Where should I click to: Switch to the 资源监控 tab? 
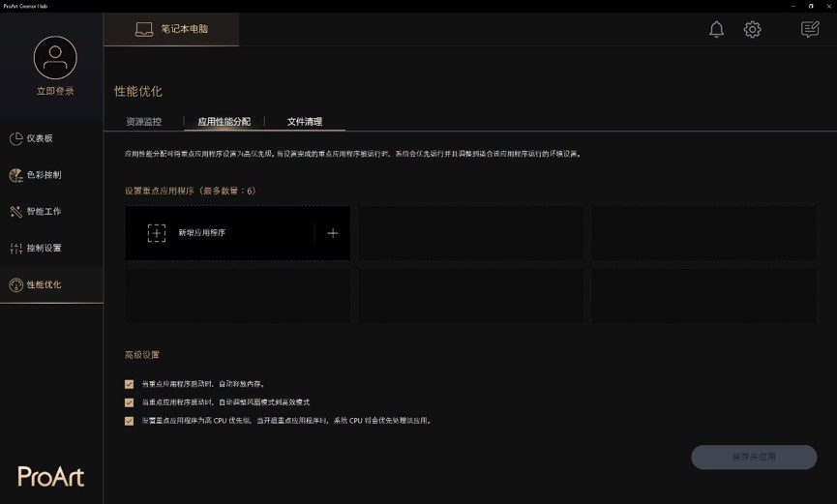(x=143, y=122)
